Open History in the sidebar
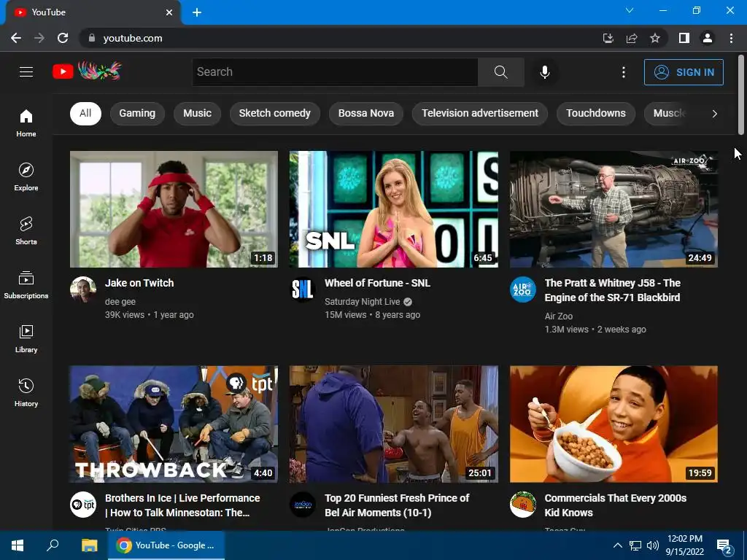This screenshot has height=560, width=747. pyautogui.click(x=26, y=392)
